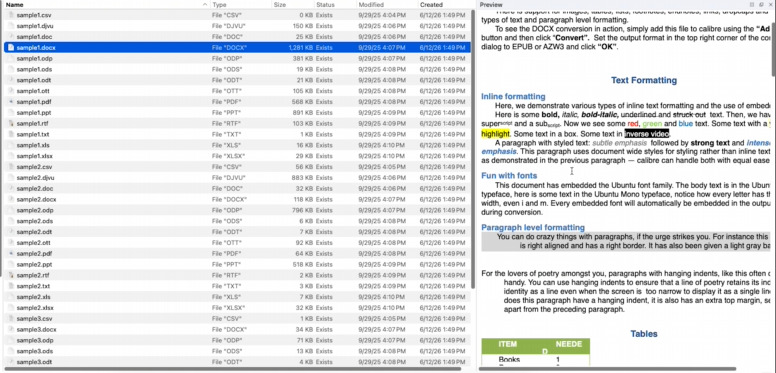Click the file icon beside sample2.odp

coord(11,210)
